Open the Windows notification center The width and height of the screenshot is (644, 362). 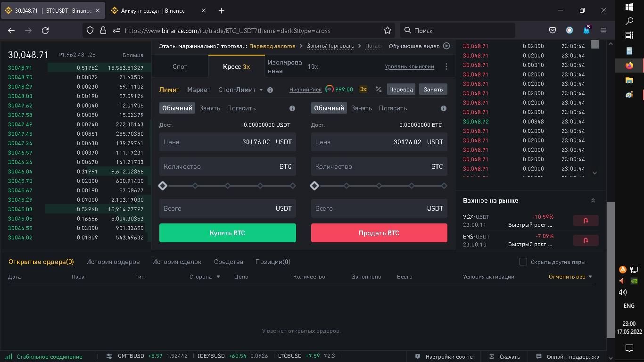coord(629,348)
